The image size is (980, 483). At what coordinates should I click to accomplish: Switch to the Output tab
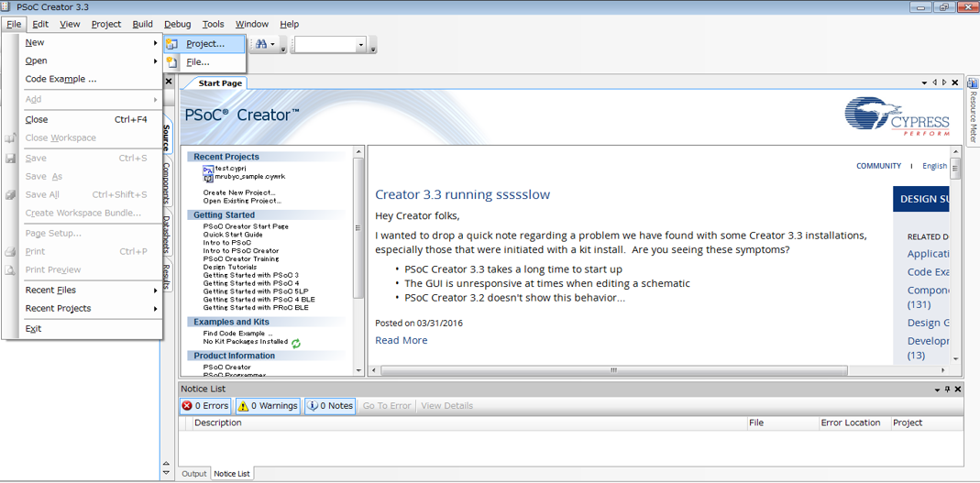[193, 474]
